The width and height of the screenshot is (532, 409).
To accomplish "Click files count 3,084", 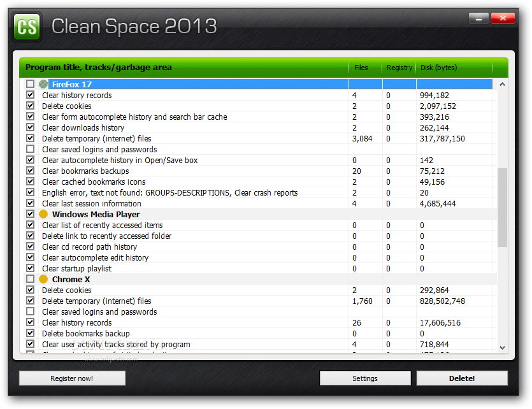I will [362, 139].
